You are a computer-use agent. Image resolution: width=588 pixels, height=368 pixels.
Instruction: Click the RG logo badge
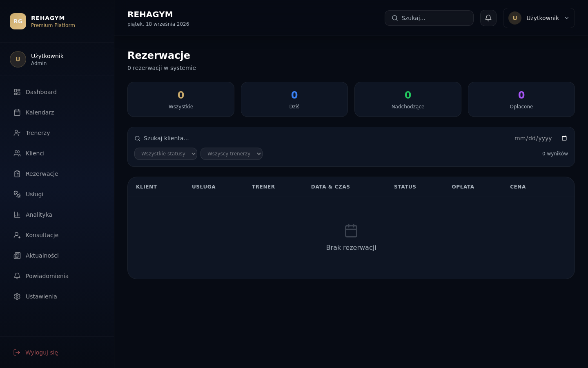pyautogui.click(x=18, y=21)
